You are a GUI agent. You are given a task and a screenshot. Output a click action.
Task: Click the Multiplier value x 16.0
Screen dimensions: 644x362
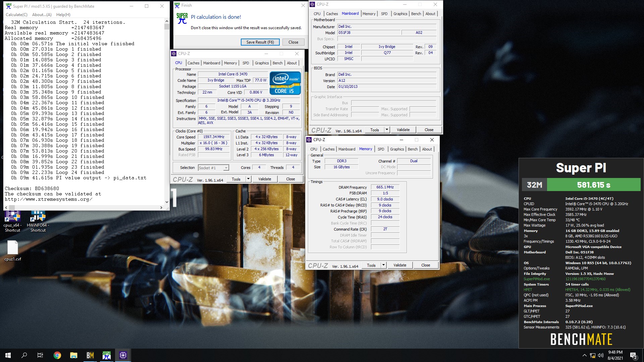pos(214,143)
